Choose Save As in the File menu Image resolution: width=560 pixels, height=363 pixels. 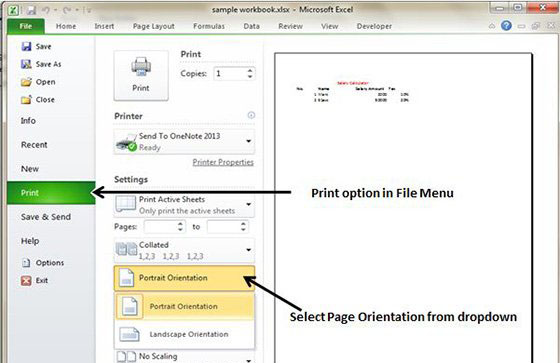pyautogui.click(x=41, y=64)
